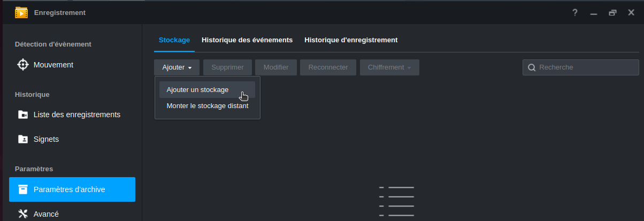
Task: Switch to Historique d'enregistrement tab
Action: click(x=351, y=40)
